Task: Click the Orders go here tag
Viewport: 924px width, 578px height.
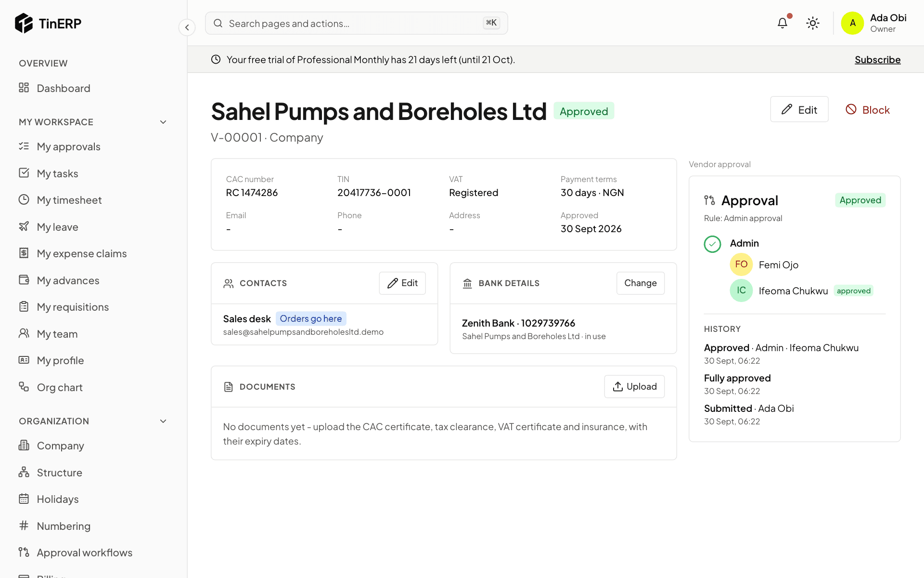Action: [x=311, y=318]
